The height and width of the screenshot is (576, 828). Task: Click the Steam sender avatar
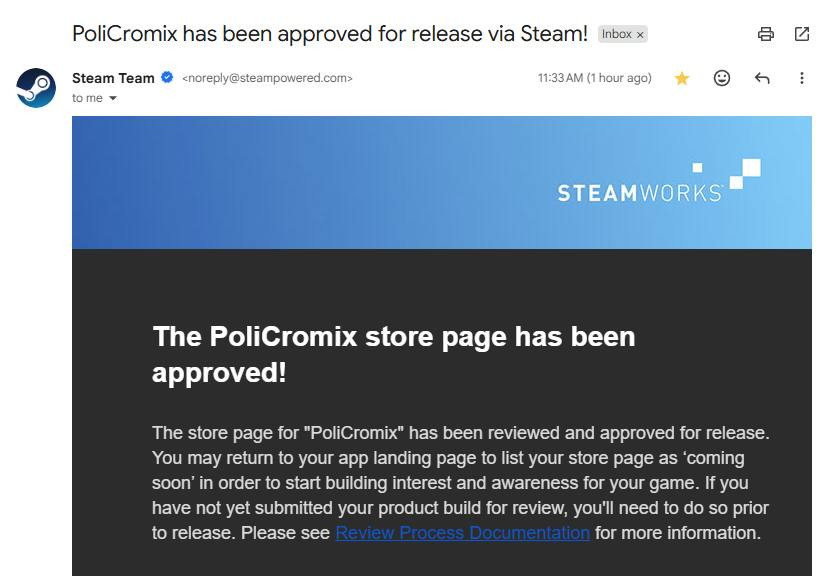pos(36,87)
